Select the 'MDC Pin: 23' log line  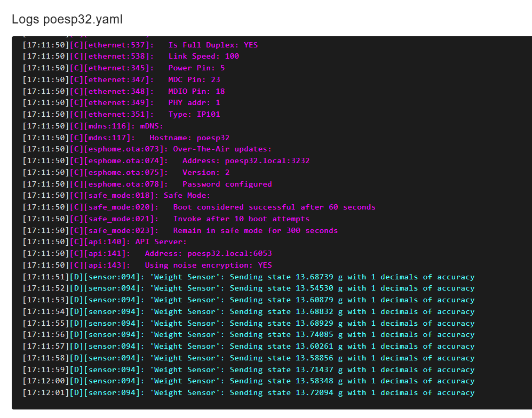(x=121, y=79)
